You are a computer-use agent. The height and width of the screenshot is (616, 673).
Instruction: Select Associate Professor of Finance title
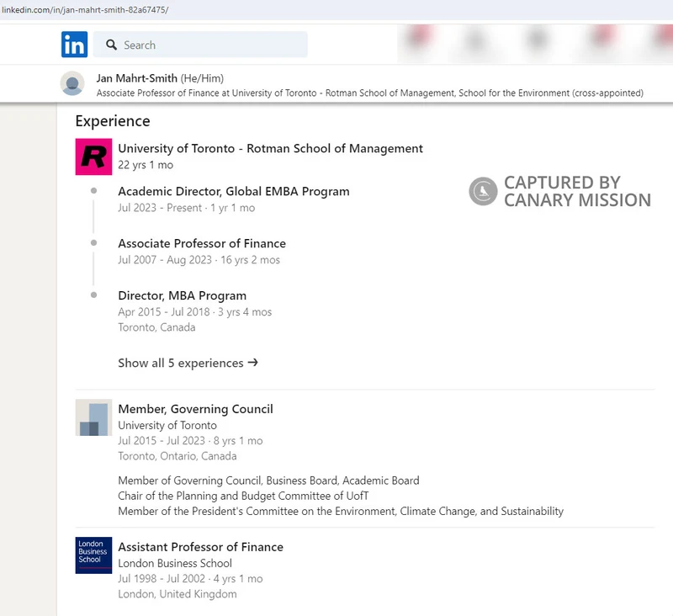click(x=202, y=243)
